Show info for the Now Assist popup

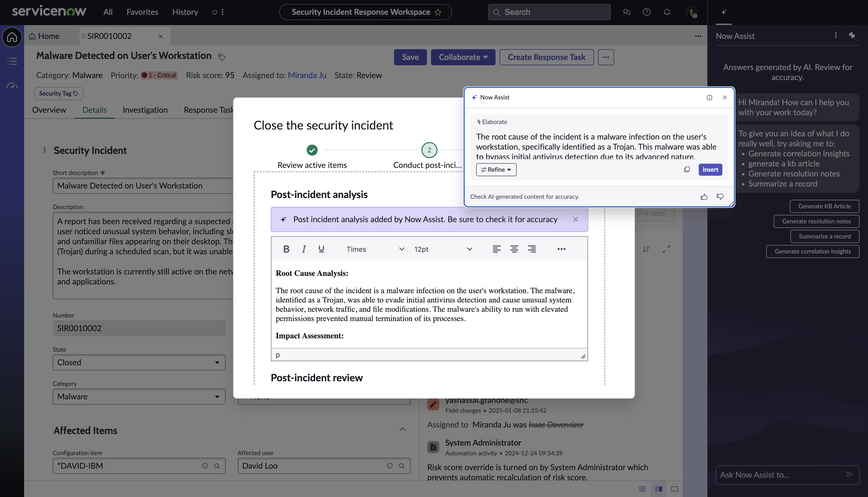tap(709, 98)
